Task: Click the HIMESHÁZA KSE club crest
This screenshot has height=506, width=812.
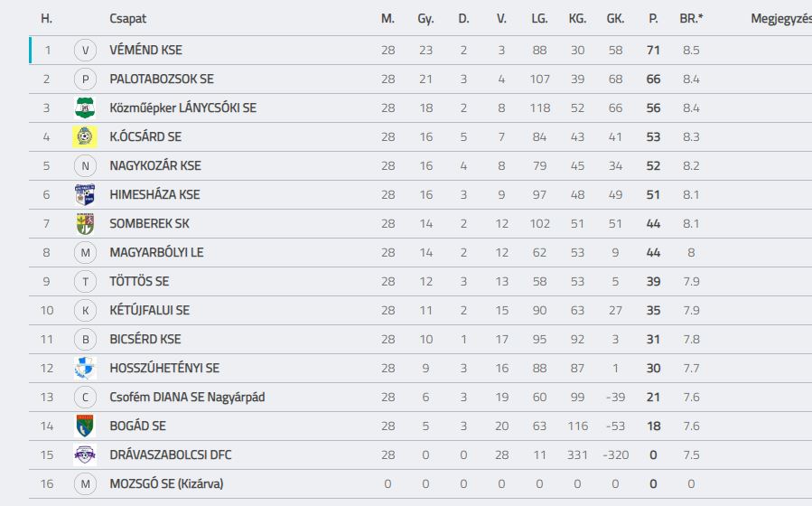Action: [x=85, y=195]
